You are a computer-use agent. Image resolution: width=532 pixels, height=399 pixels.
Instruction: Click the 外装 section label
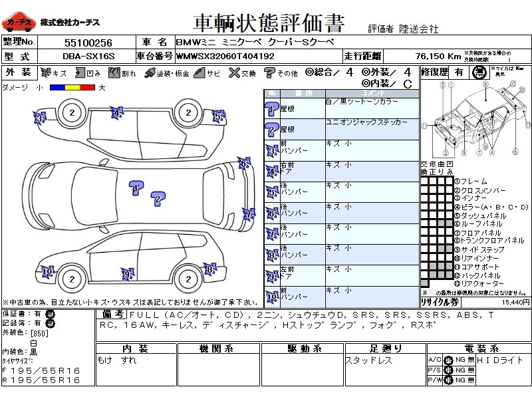coord(19,72)
